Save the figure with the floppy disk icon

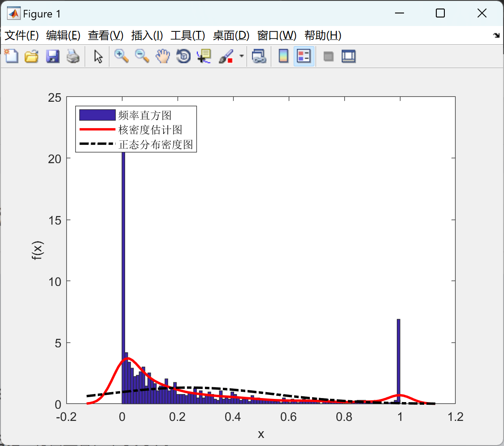click(x=52, y=56)
